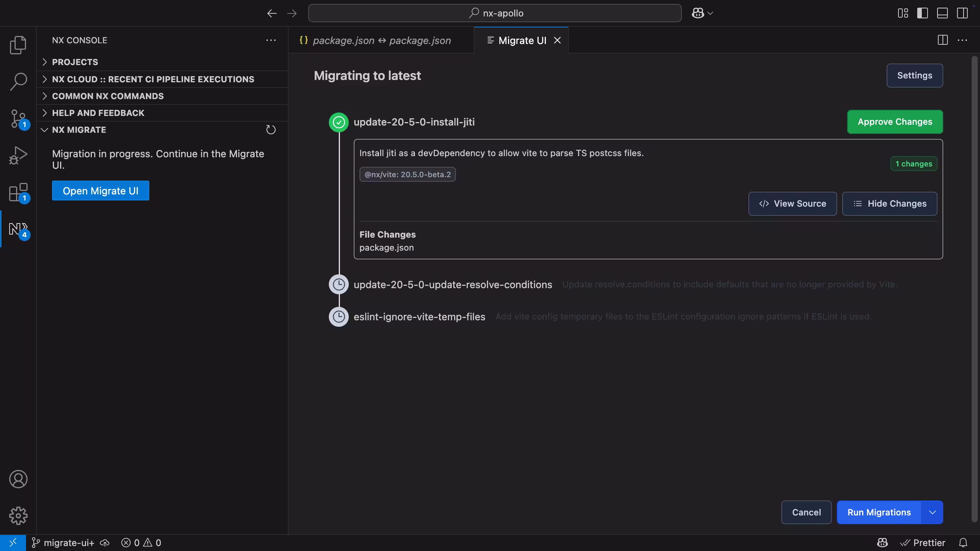Toggle the bottom panel visibility
980x551 pixels.
(942, 13)
